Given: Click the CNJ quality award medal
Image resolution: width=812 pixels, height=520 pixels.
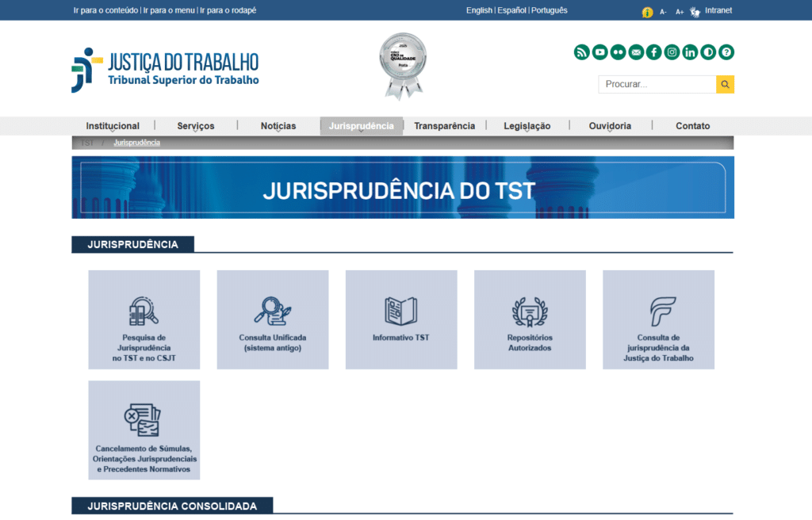Looking at the screenshot, I should (x=403, y=67).
